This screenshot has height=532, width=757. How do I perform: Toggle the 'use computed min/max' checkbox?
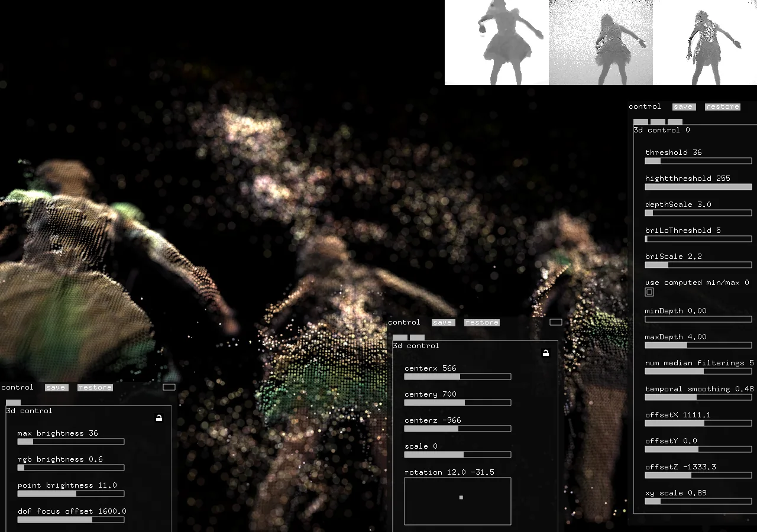pos(649,292)
